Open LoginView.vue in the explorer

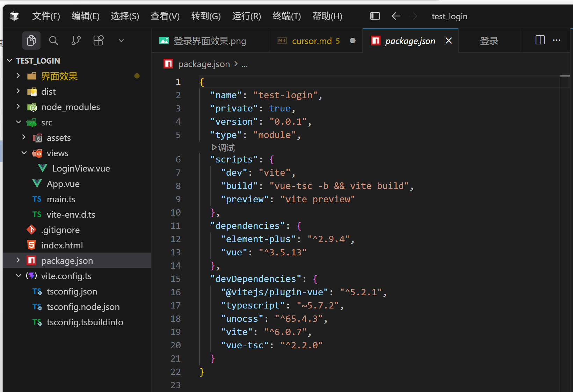tap(81, 168)
